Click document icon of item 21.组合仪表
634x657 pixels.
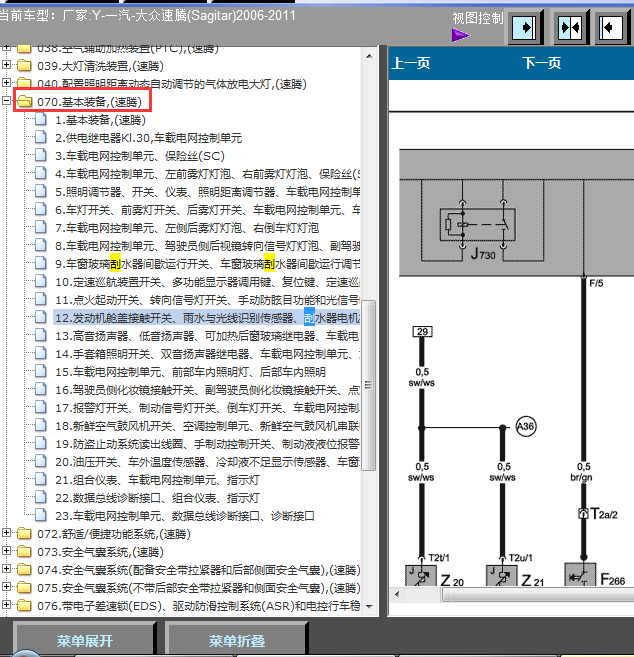41,480
